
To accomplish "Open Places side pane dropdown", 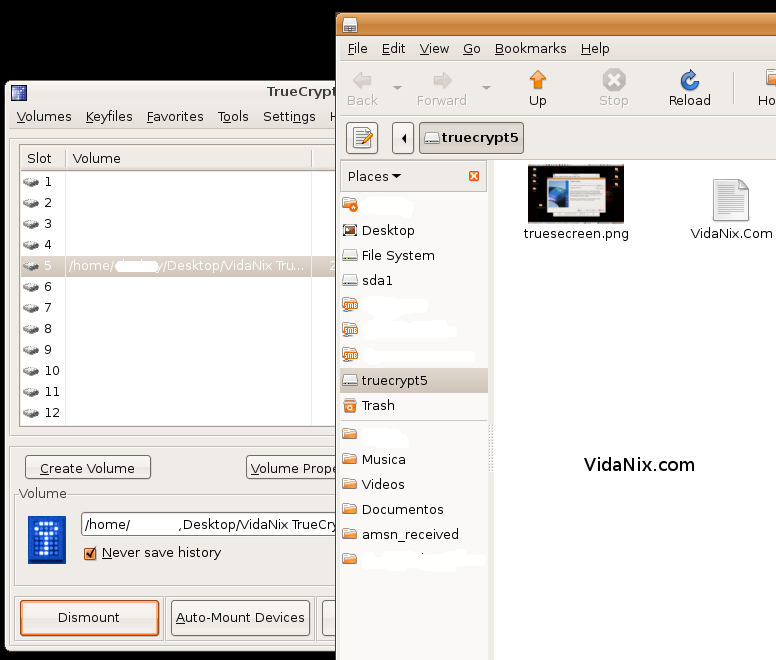I will point(374,177).
